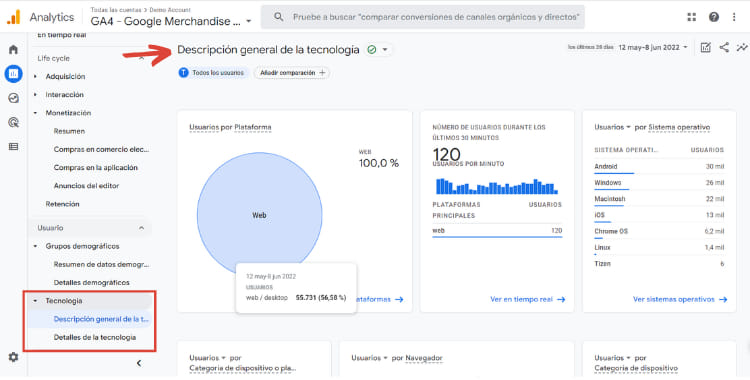This screenshot has height=380, width=750.
Task: Open the Admin gear icon
Action: click(x=13, y=357)
